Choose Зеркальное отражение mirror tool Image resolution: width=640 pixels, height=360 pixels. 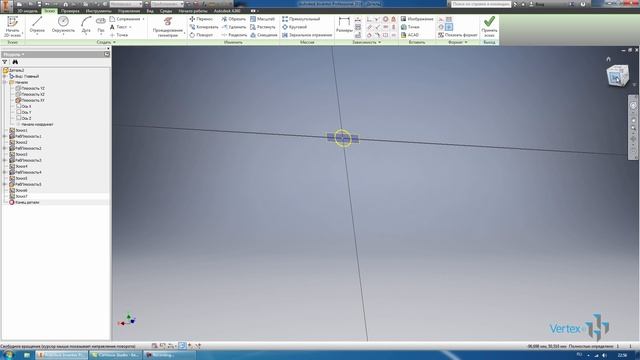[x=307, y=35]
